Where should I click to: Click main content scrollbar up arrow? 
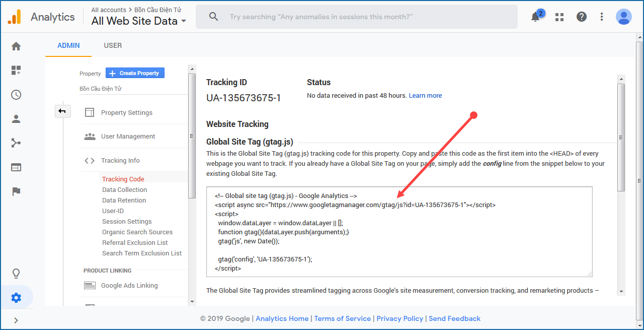point(621,79)
